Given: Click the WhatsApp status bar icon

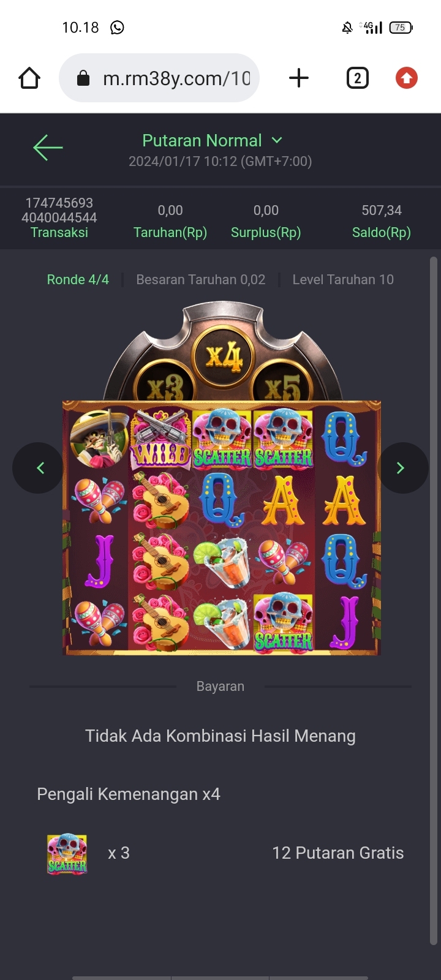Looking at the screenshot, I should point(117,28).
